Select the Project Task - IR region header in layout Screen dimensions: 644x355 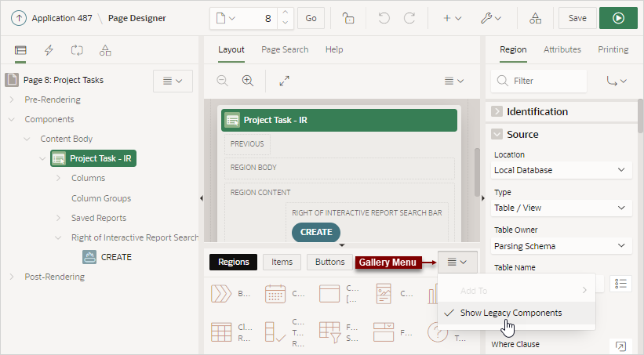tap(339, 120)
